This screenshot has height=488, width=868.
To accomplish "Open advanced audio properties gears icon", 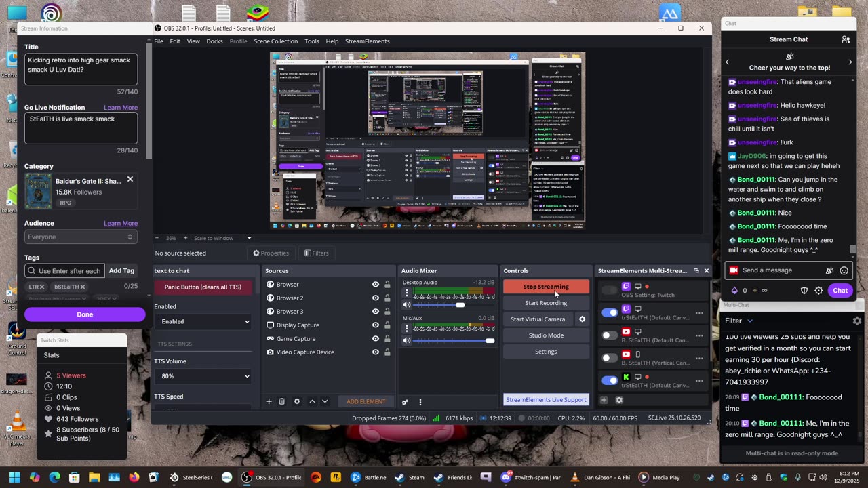I will click(x=405, y=402).
